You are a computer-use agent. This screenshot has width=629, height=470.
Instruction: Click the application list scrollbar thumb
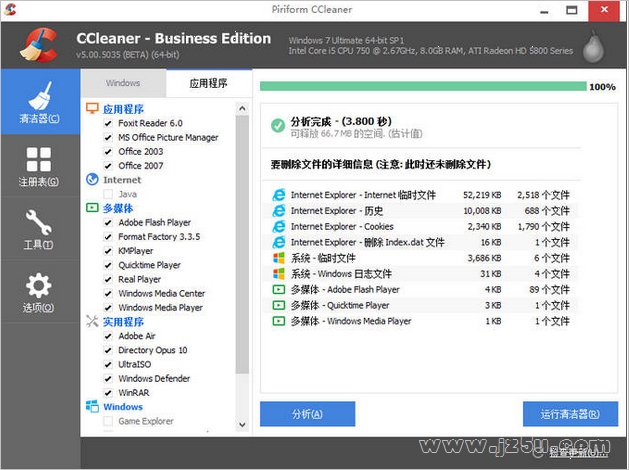point(242,245)
